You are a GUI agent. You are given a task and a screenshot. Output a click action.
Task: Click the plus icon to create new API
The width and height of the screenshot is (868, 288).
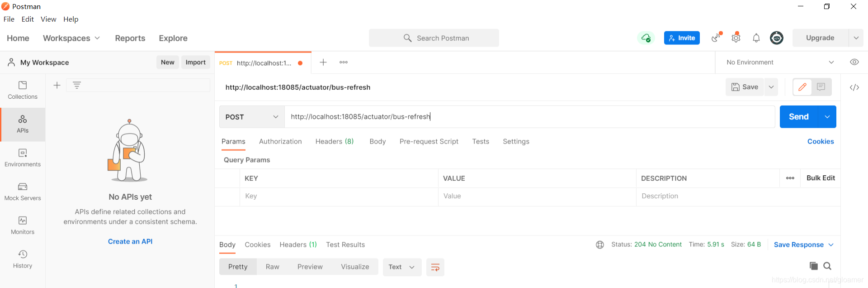coord(57,85)
